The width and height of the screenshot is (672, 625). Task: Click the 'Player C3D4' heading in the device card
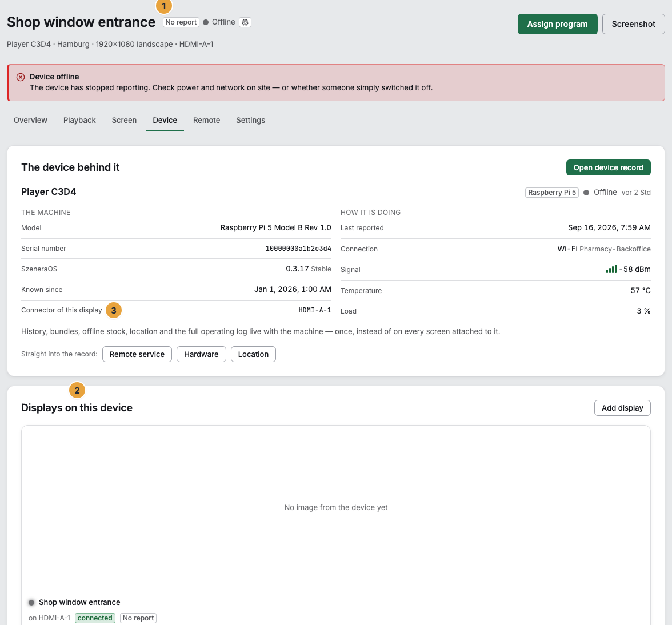49,192
